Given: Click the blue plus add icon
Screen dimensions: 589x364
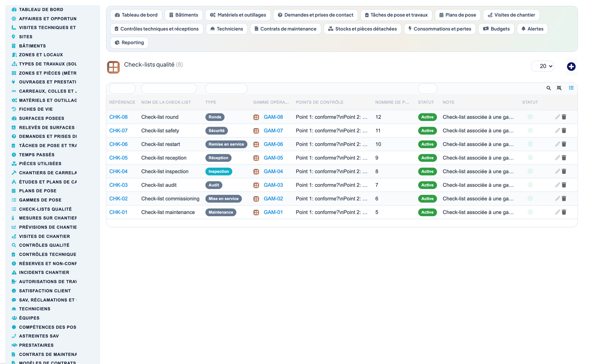Looking at the screenshot, I should pyautogui.click(x=571, y=66).
